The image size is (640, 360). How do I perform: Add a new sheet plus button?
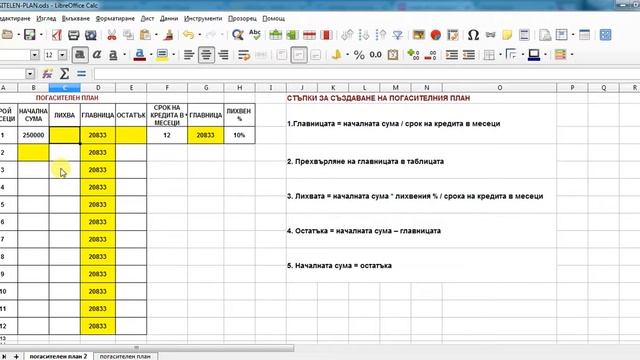coord(16,356)
